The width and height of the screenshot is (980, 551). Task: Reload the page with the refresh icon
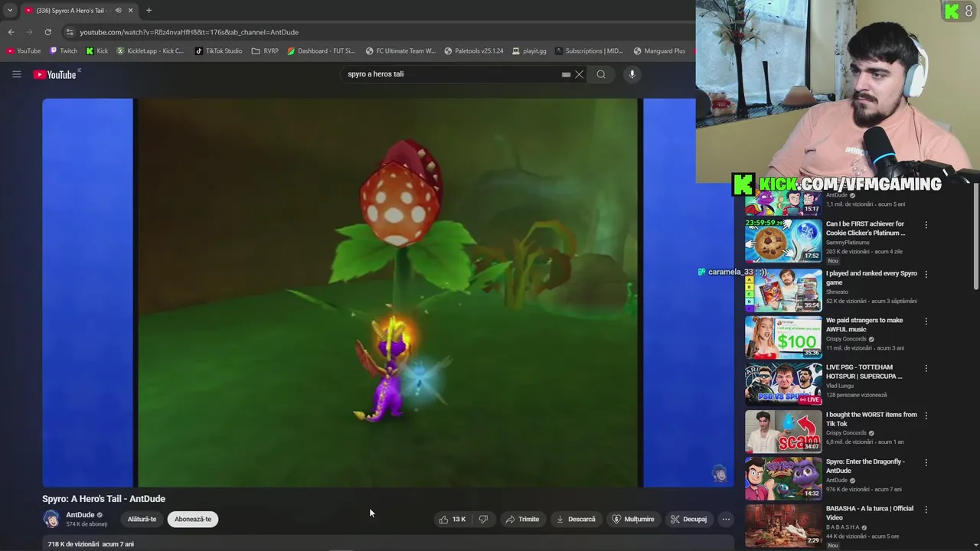pos(47,32)
